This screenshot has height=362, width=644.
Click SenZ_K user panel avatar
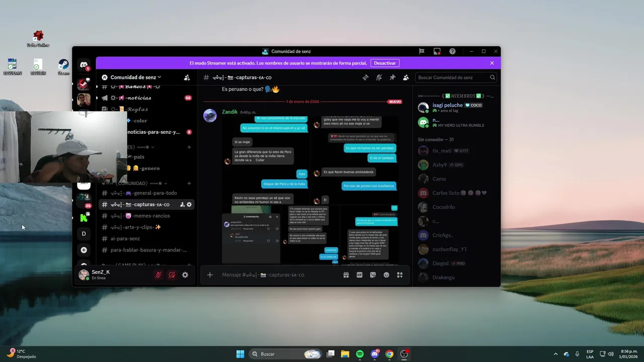84,275
